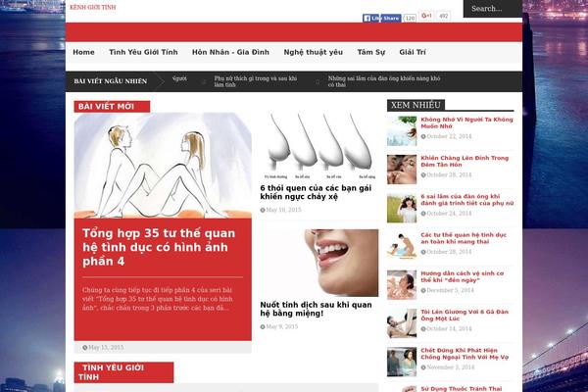This screenshot has width=588, height=392.
Task: Click thumbnail beside Các tư thế quan hệ
Action: 402,246
